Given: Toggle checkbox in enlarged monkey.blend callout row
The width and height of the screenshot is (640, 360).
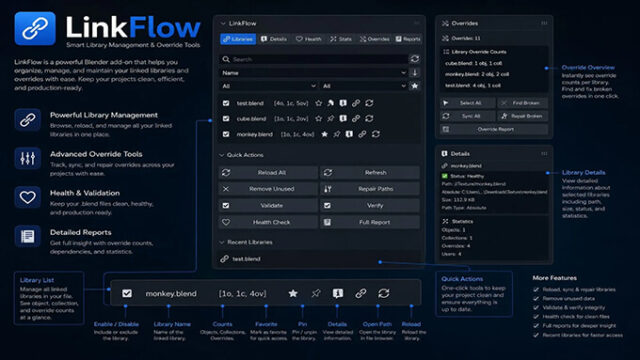Looking at the screenshot, I should (127, 293).
